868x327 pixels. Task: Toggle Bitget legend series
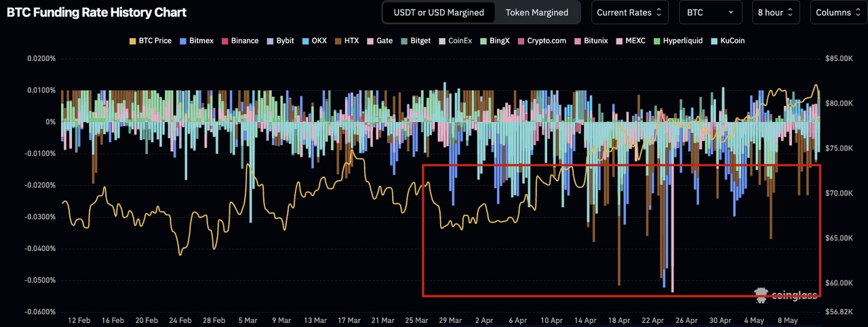click(415, 41)
